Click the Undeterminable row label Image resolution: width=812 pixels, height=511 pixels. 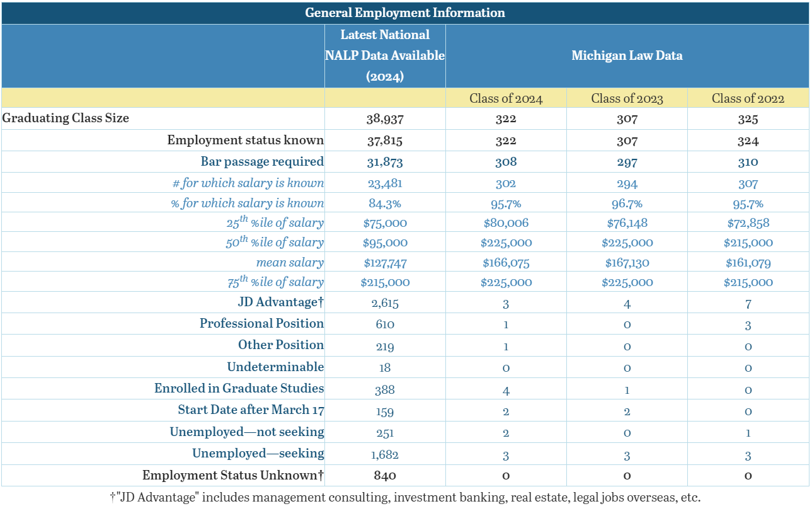(x=275, y=367)
